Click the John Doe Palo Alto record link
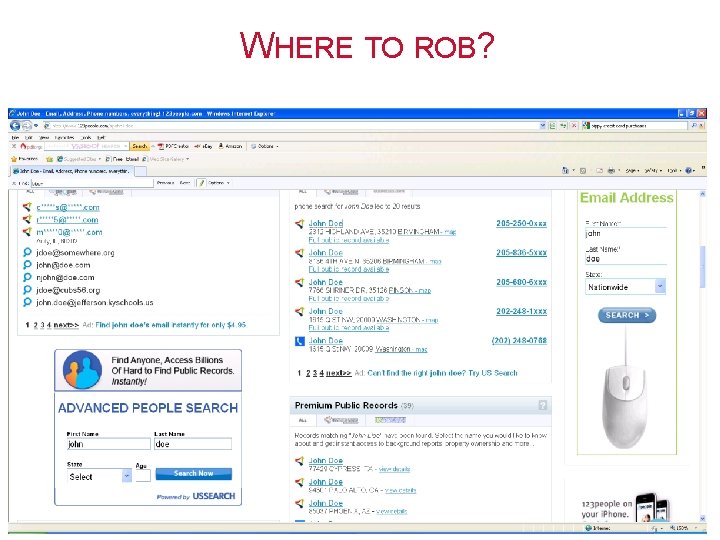Screen dimensions: 720x540 click(x=326, y=482)
